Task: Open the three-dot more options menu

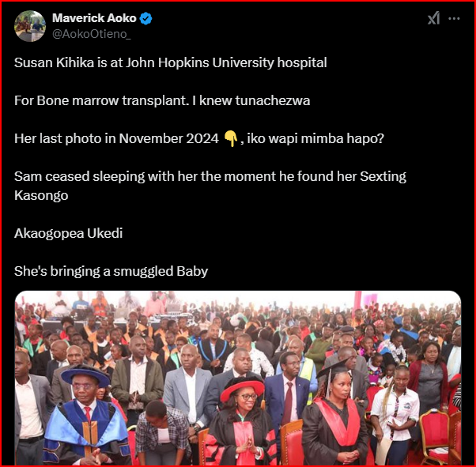Action: (x=454, y=18)
